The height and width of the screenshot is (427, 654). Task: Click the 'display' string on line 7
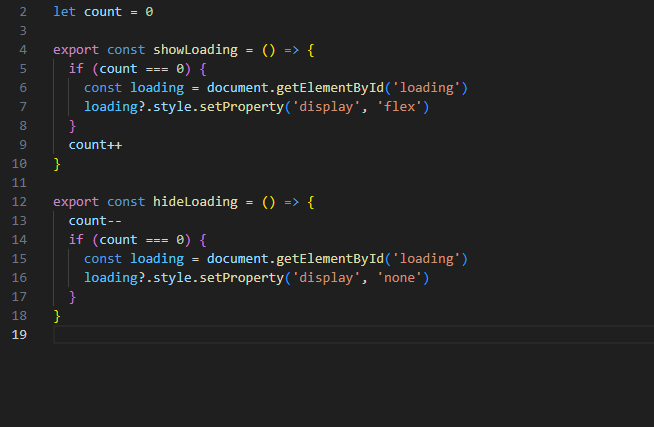(326, 107)
